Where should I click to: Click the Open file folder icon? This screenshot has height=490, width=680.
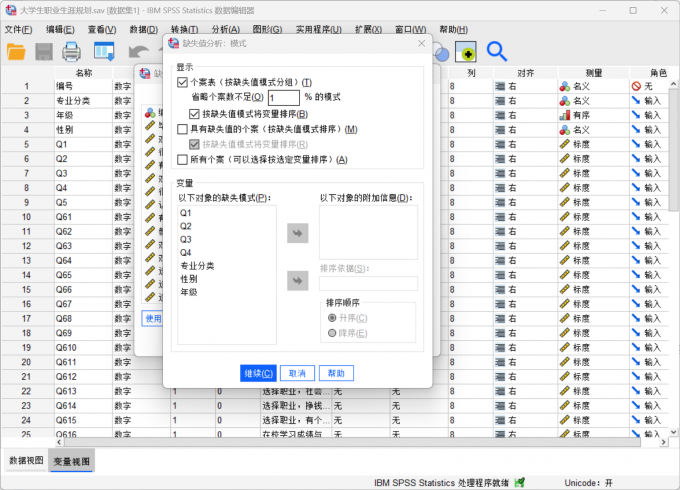[x=17, y=51]
